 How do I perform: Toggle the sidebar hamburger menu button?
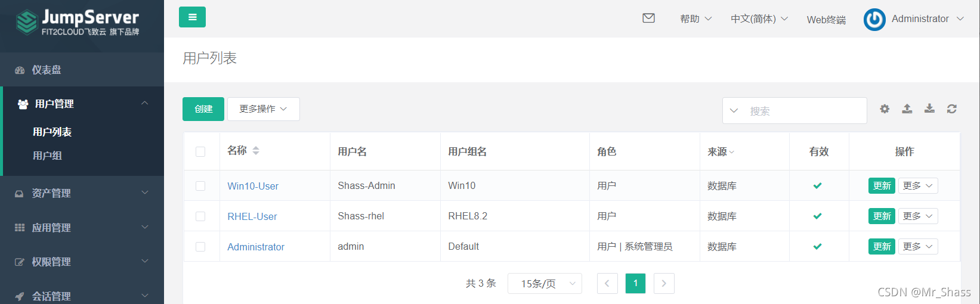point(192,17)
